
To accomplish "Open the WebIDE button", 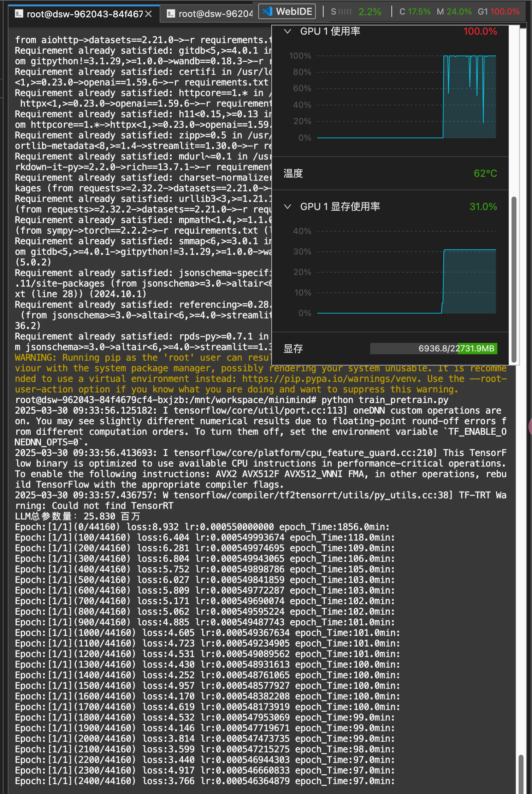I will click(287, 12).
